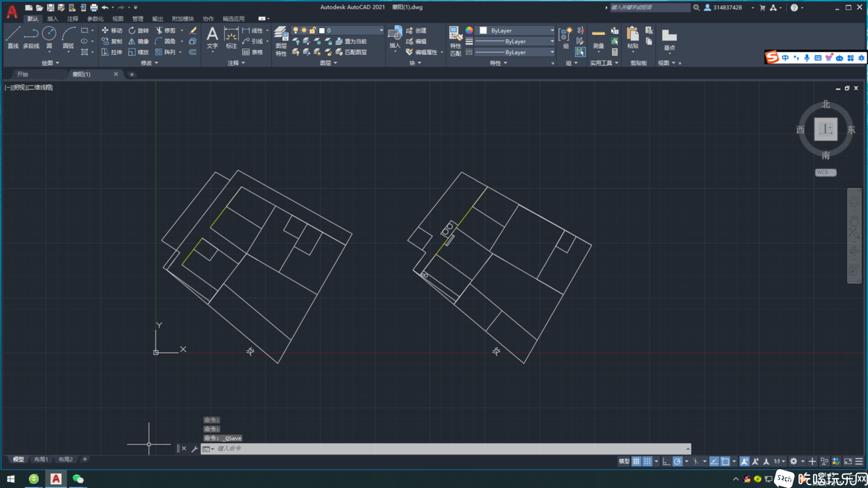This screenshot has width=868, height=488.
Task: Click the WCS label under the ViewCube
Action: pyautogui.click(x=825, y=172)
